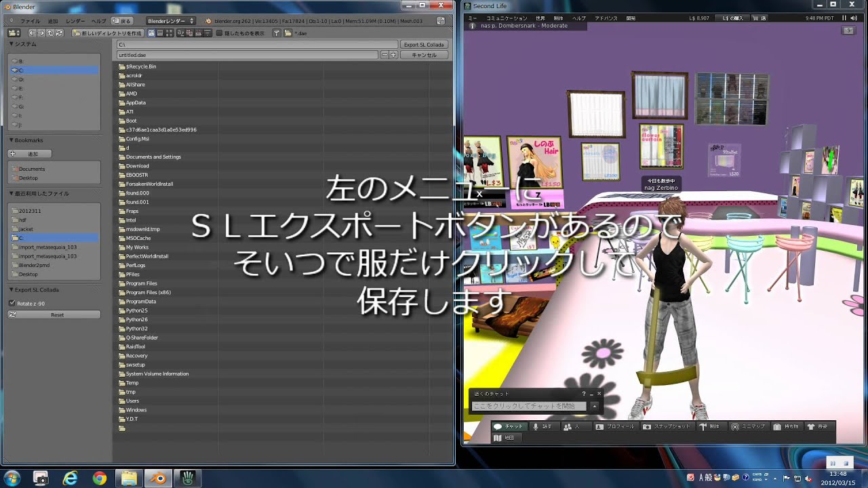Open the レンダー menu in Blender
Image resolution: width=868 pixels, height=488 pixels.
coord(75,21)
